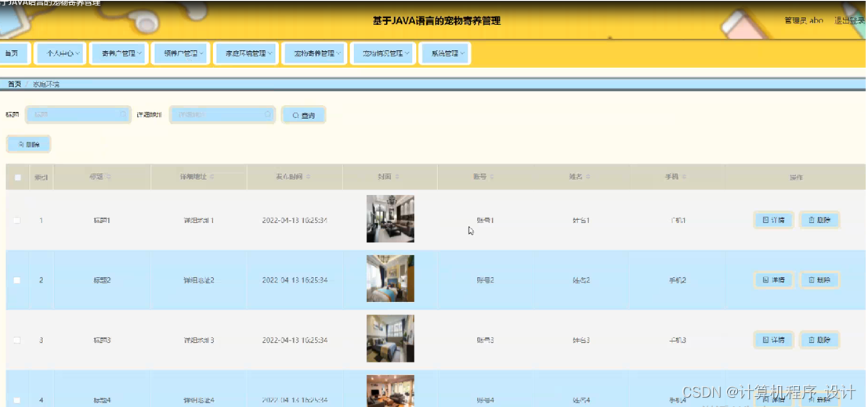
Task: Select the 手机3 cell
Action: pos(678,340)
